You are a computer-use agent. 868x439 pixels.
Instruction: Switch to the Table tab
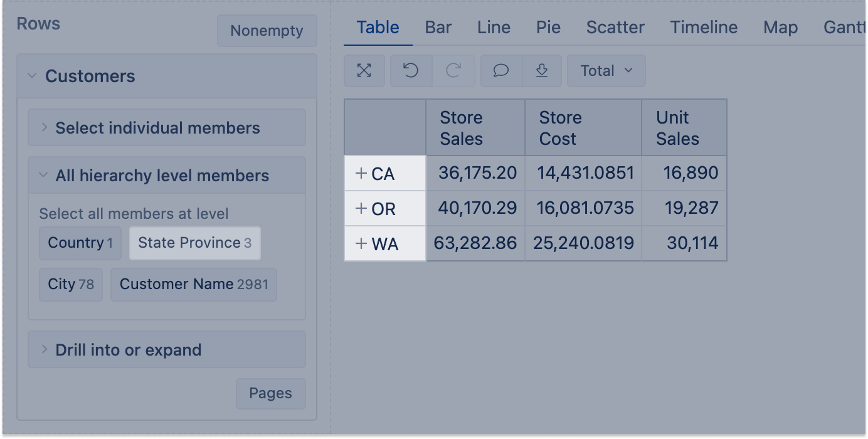click(x=378, y=28)
